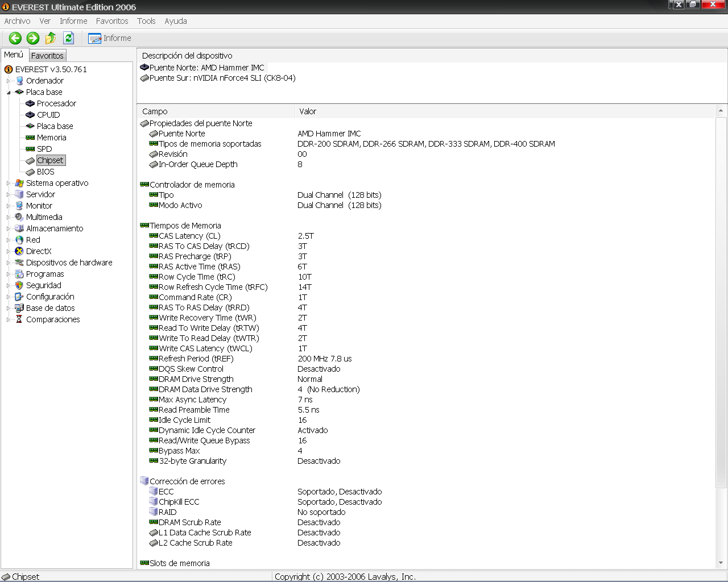Screen dimensions: 728x582
Task: Expand the Servidor tree node
Action: point(9,194)
